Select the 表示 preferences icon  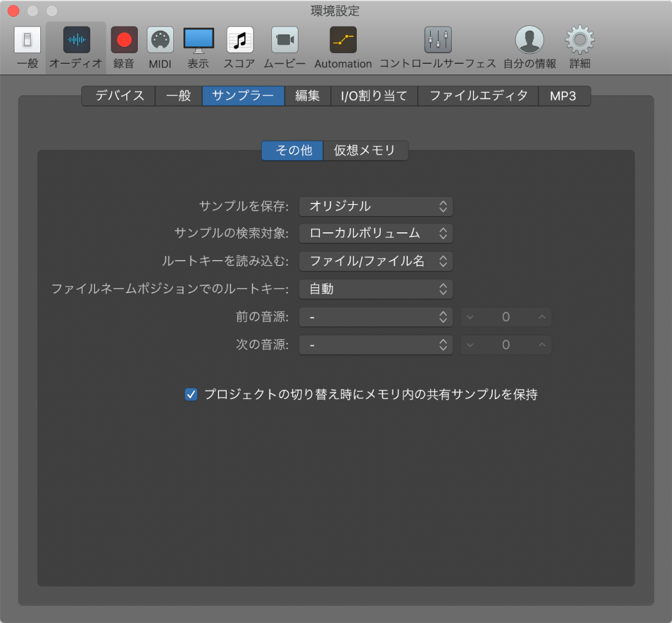pos(198,45)
